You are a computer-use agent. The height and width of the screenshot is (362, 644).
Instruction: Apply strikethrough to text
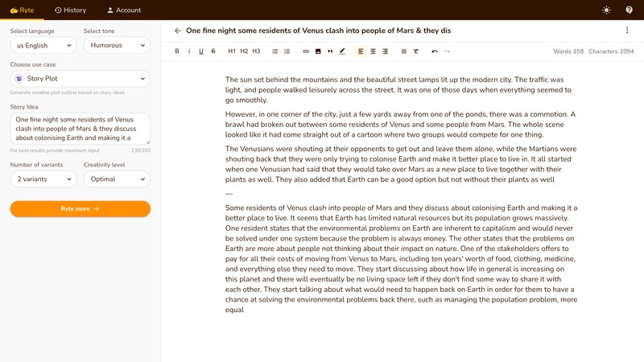click(x=213, y=51)
